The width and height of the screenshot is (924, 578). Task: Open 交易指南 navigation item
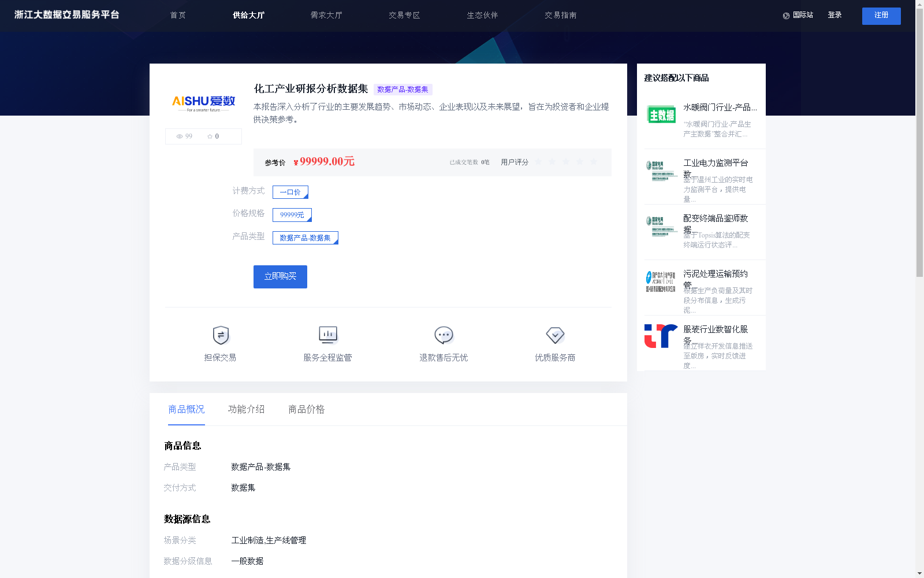(560, 15)
